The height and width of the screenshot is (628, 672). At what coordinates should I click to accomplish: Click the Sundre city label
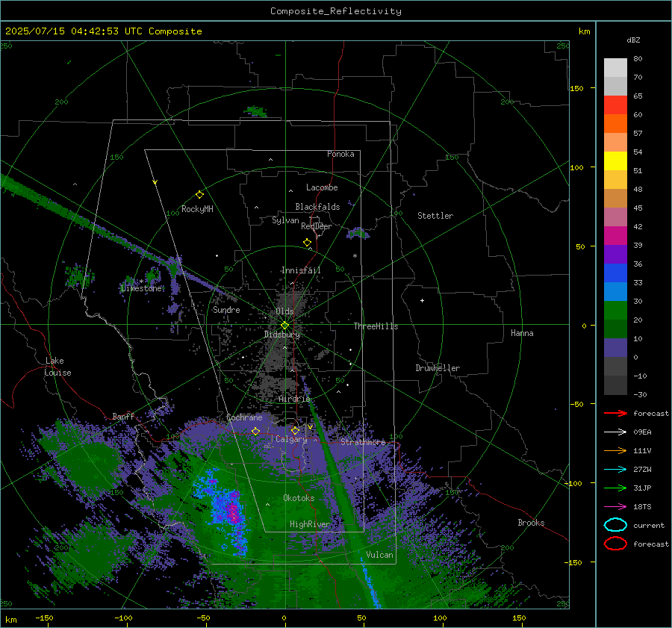coord(226,309)
